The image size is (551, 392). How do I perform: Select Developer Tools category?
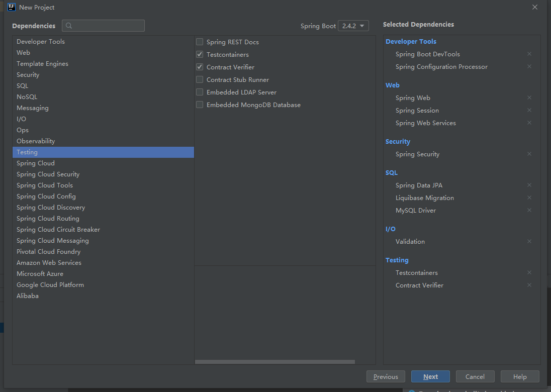point(103,41)
